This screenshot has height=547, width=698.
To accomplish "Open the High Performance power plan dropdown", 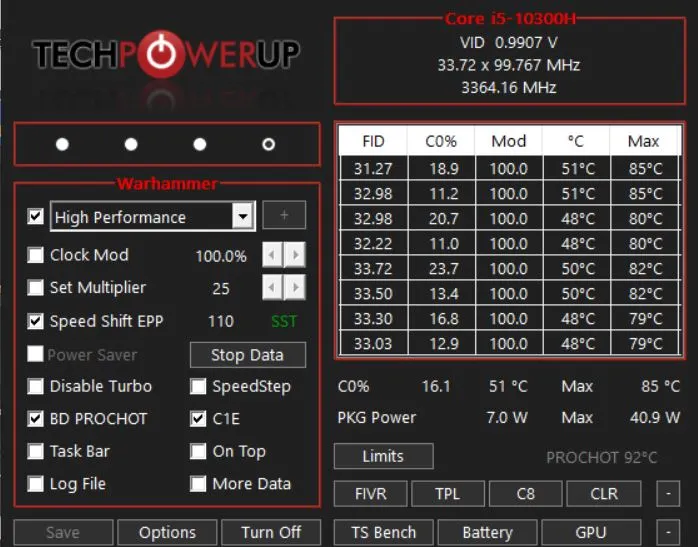I will tap(243, 217).
